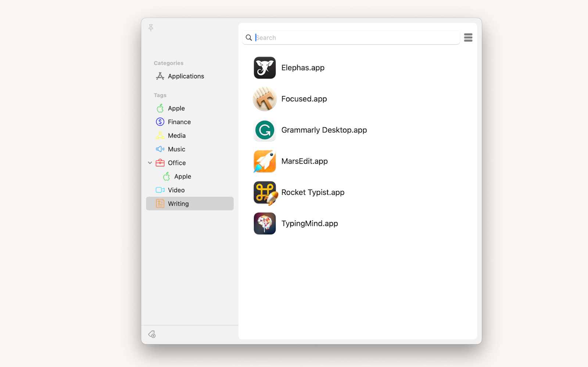The image size is (588, 367).
Task: Select Grammarly Desktop.app name text
Action: pos(324,130)
